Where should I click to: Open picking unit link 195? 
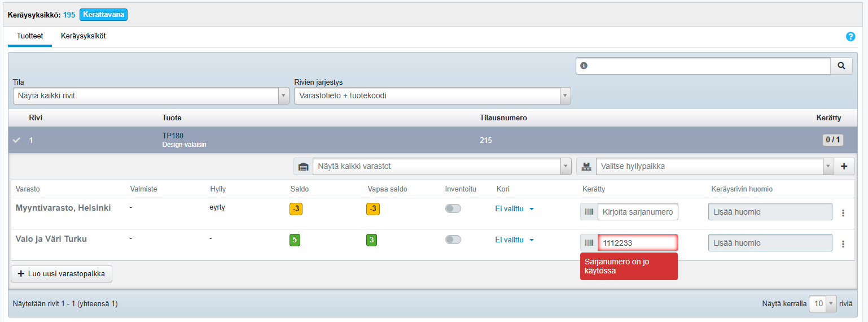[x=69, y=15]
